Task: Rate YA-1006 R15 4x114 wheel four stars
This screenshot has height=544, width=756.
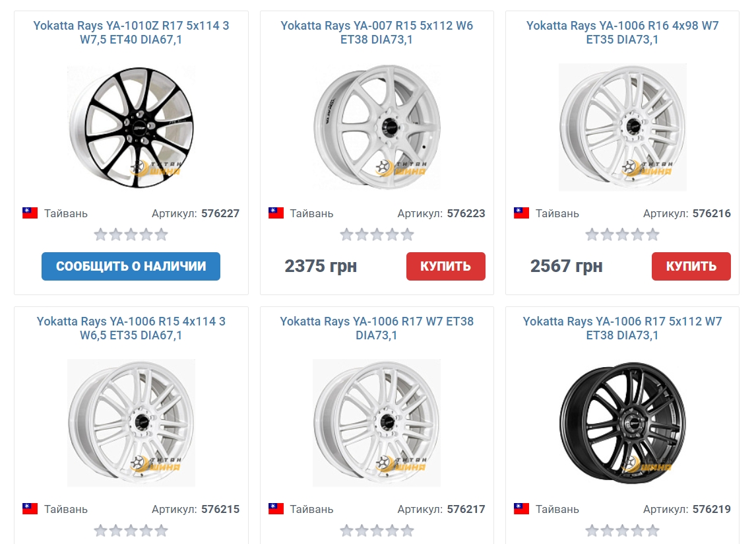Action: (146, 531)
